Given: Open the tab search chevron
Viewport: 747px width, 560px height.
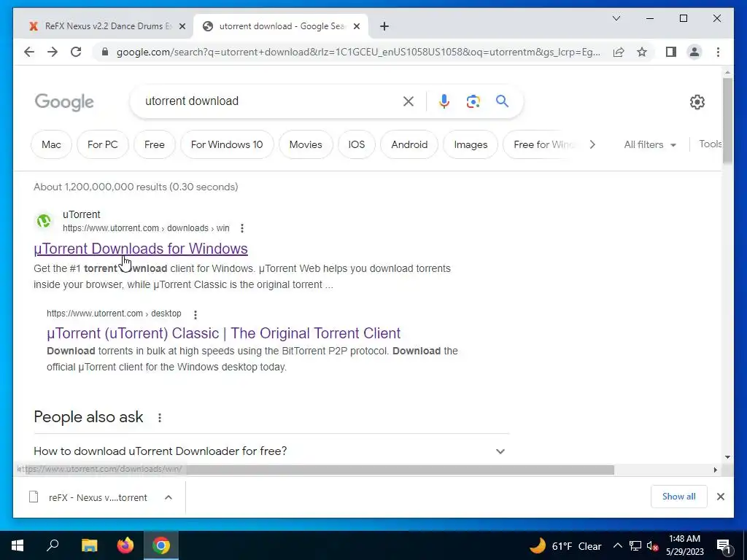Looking at the screenshot, I should (x=616, y=18).
